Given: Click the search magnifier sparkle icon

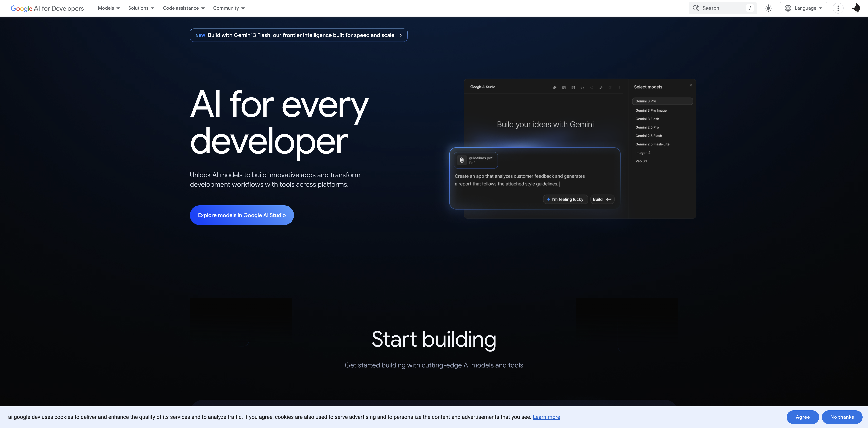Looking at the screenshot, I should tap(695, 8).
